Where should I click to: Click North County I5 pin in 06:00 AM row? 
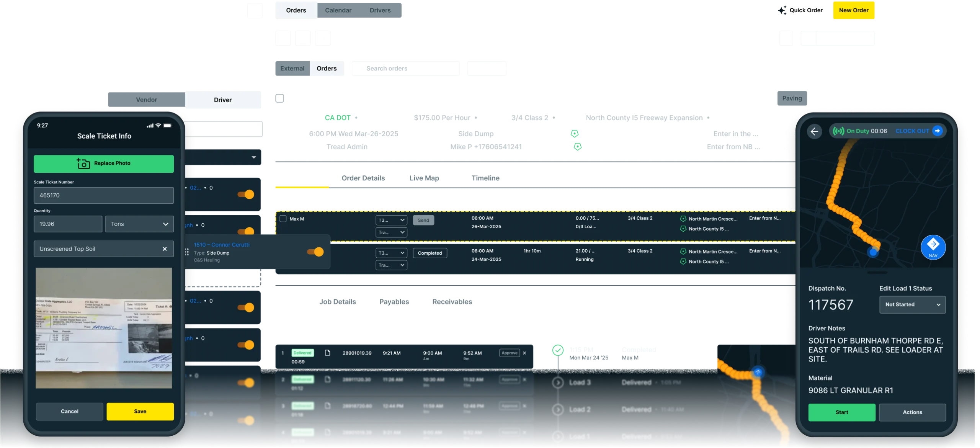coord(683,229)
